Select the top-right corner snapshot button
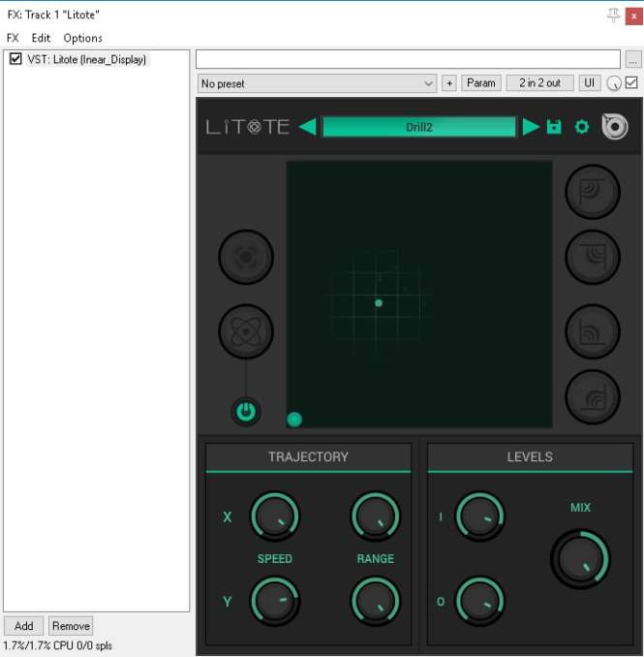This screenshot has height=657, width=644. click(x=592, y=257)
